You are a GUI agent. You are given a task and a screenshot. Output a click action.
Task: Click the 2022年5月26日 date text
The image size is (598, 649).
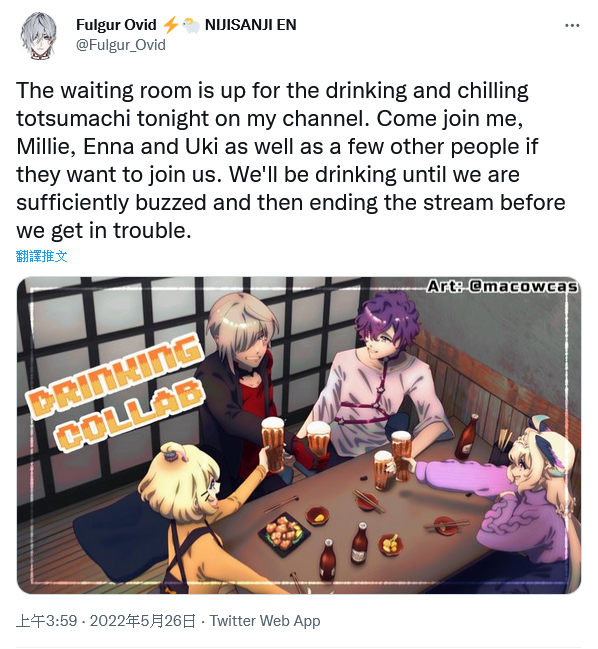click(x=142, y=621)
